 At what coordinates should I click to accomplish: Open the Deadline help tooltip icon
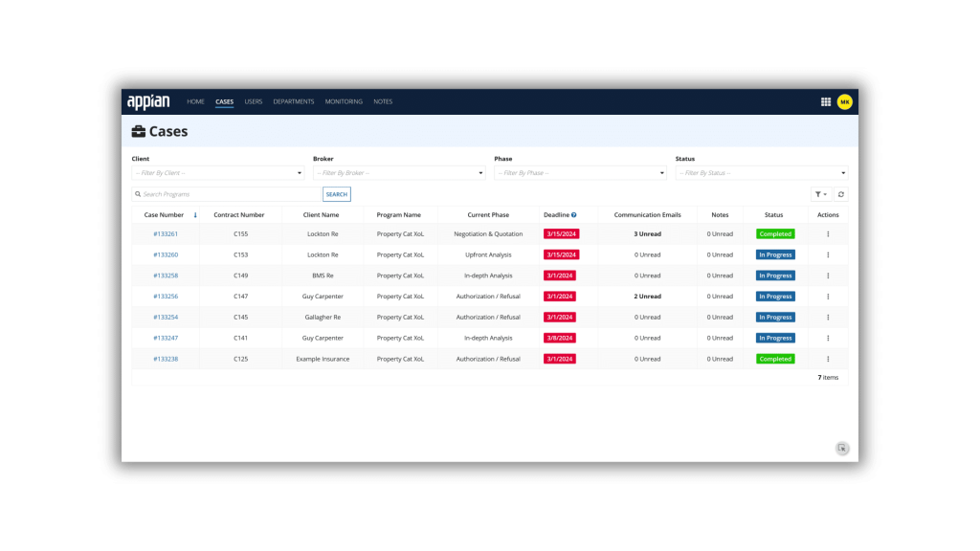[575, 214]
